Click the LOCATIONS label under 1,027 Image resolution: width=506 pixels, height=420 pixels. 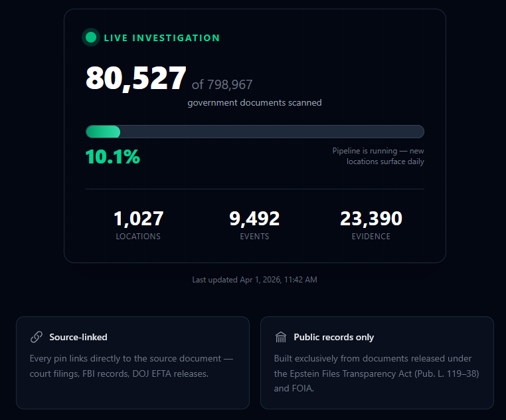(138, 237)
